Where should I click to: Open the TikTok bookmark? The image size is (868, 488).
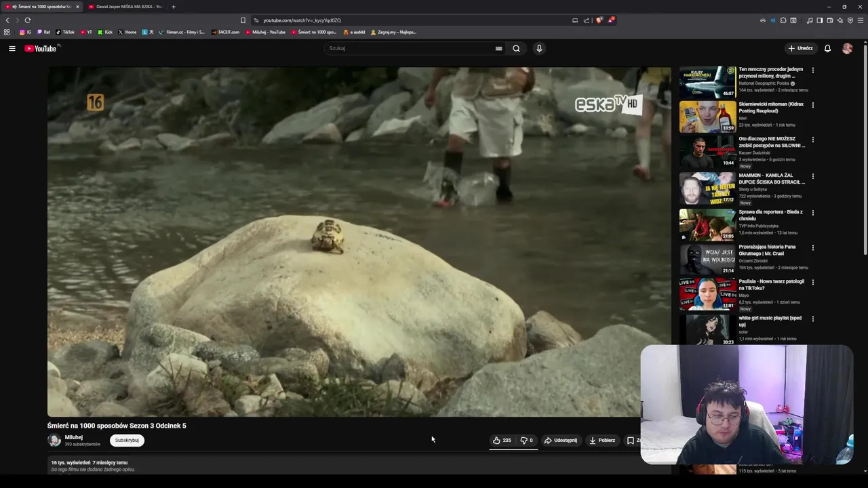point(65,32)
